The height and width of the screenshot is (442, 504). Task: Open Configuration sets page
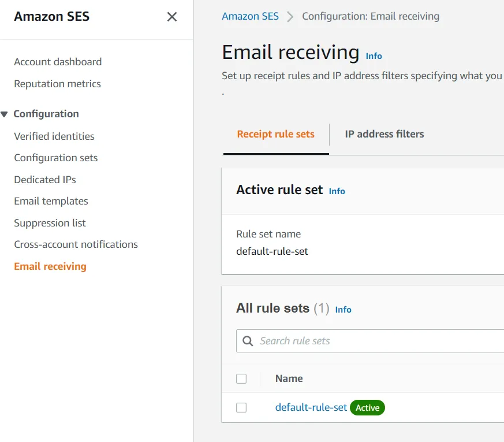(x=56, y=158)
